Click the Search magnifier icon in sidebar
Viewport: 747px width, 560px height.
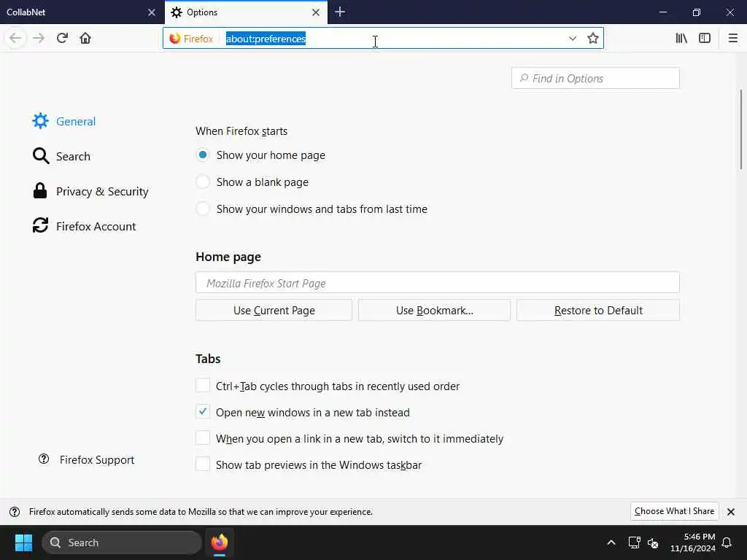(41, 156)
